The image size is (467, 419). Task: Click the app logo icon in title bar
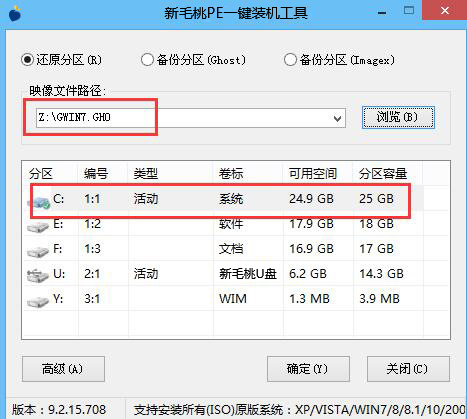pyautogui.click(x=15, y=13)
